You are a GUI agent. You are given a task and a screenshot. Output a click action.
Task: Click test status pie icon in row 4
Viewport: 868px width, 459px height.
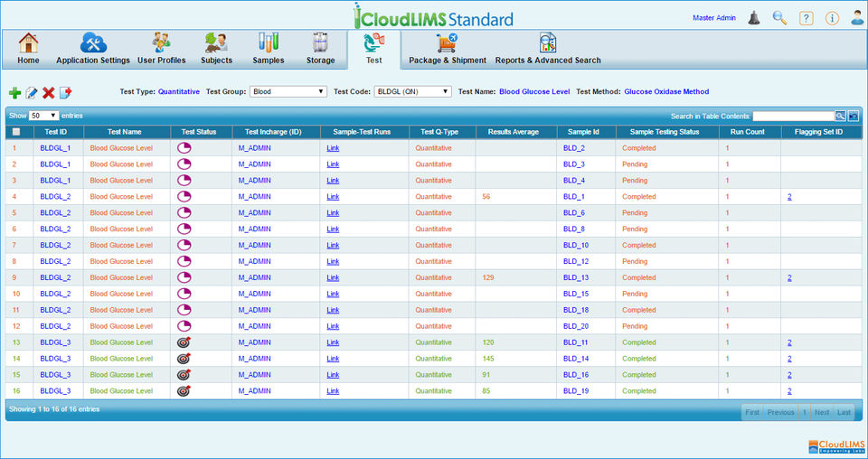tap(184, 196)
